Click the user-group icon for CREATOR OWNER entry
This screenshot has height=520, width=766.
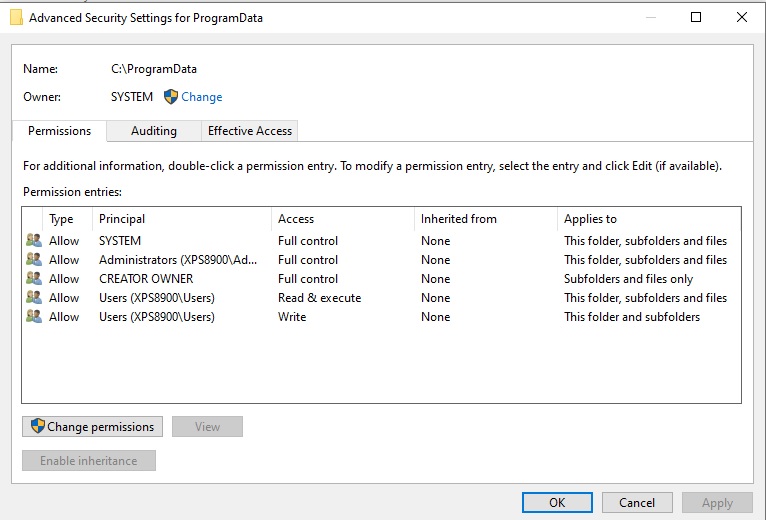(x=34, y=279)
